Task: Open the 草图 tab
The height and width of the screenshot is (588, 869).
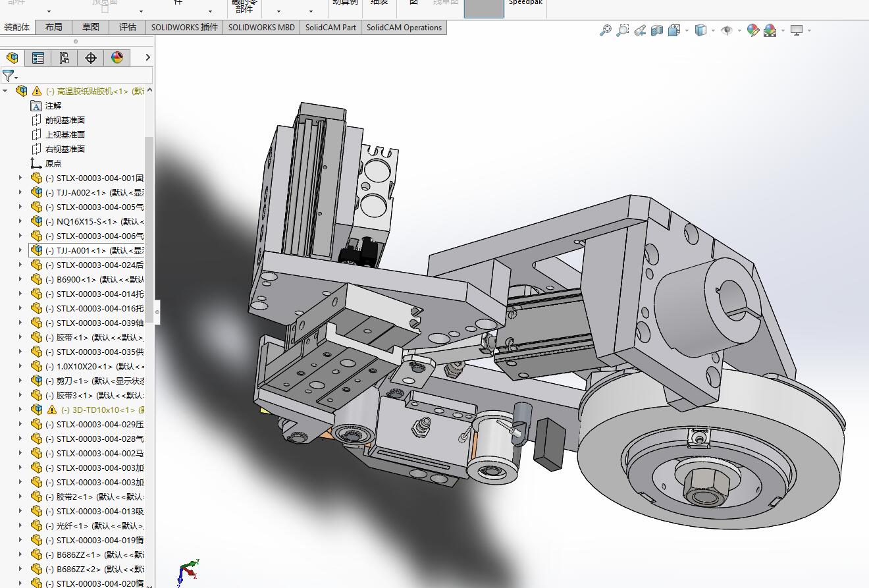Action: (91, 28)
